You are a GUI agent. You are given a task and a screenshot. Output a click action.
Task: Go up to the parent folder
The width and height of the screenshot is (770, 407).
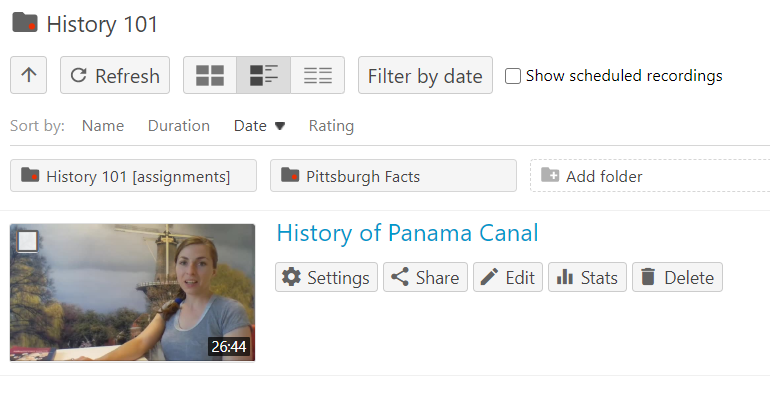tap(29, 75)
